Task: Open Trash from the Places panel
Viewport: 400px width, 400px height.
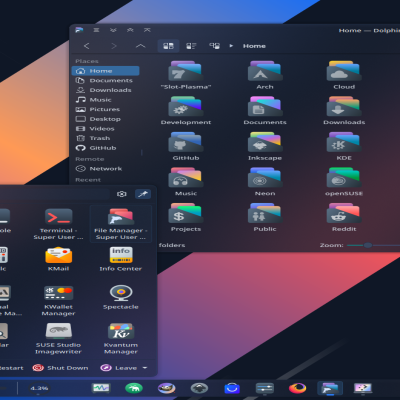Action: click(105, 138)
